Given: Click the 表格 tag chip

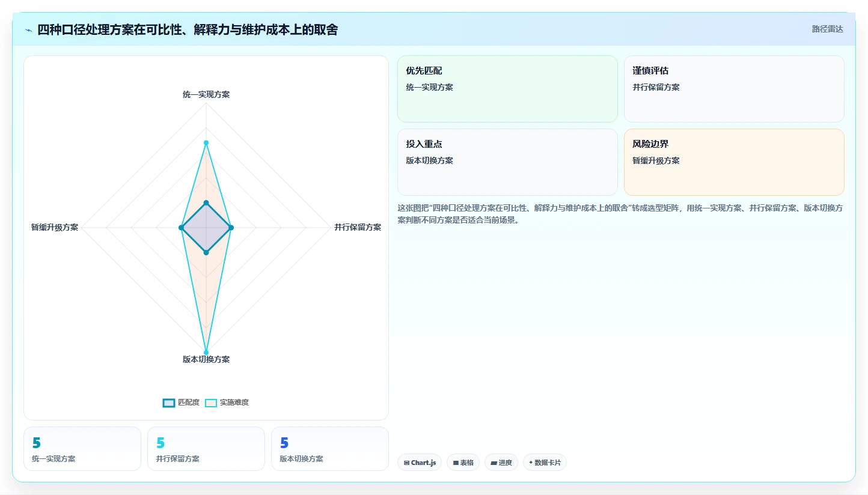Looking at the screenshot, I should (x=463, y=463).
